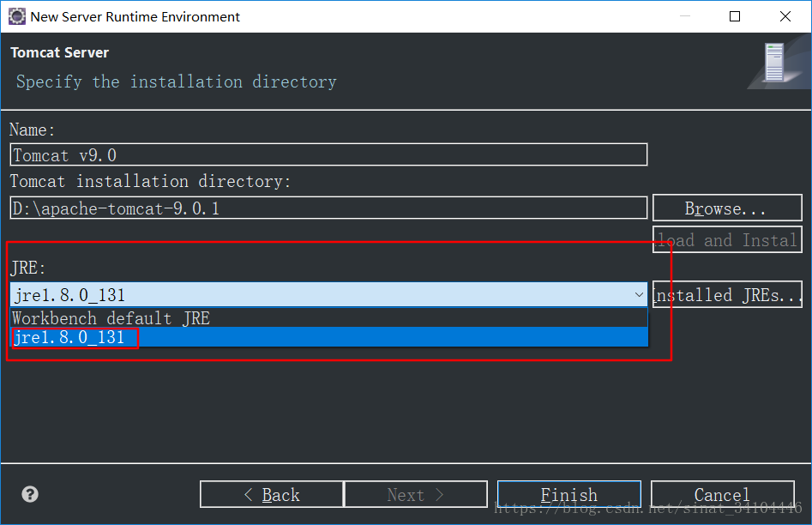Viewport: 812px width, 525px height.
Task: Close the New Server Runtime Environment window
Action: click(x=785, y=16)
